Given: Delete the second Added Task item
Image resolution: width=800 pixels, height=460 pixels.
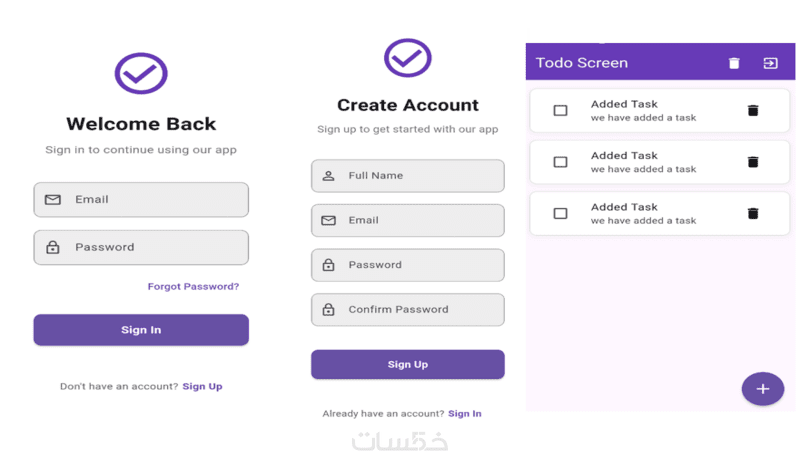Looking at the screenshot, I should coord(753,162).
